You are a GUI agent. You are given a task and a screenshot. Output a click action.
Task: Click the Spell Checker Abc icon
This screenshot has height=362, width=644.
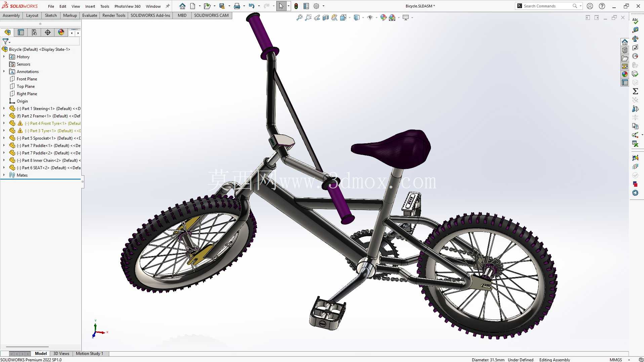[635, 21]
